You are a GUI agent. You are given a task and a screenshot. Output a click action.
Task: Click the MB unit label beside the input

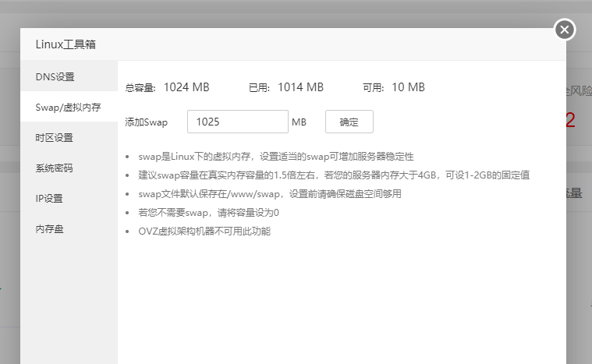tap(299, 122)
